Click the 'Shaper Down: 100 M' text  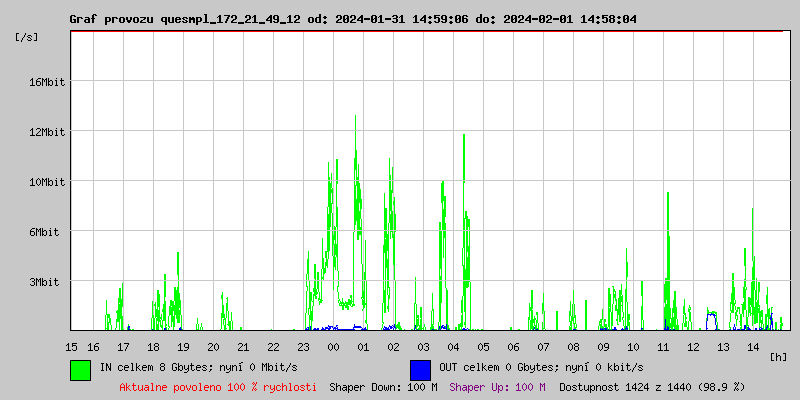point(383,387)
